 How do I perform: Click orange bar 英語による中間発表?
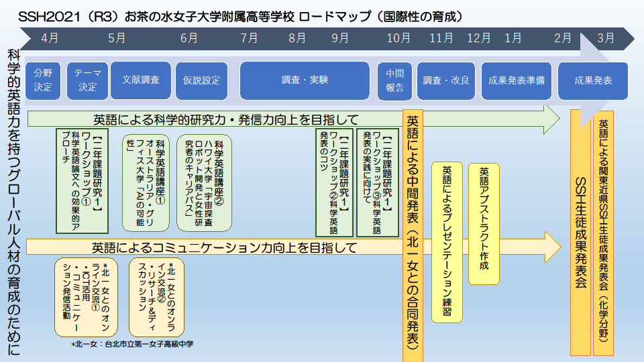point(413,235)
